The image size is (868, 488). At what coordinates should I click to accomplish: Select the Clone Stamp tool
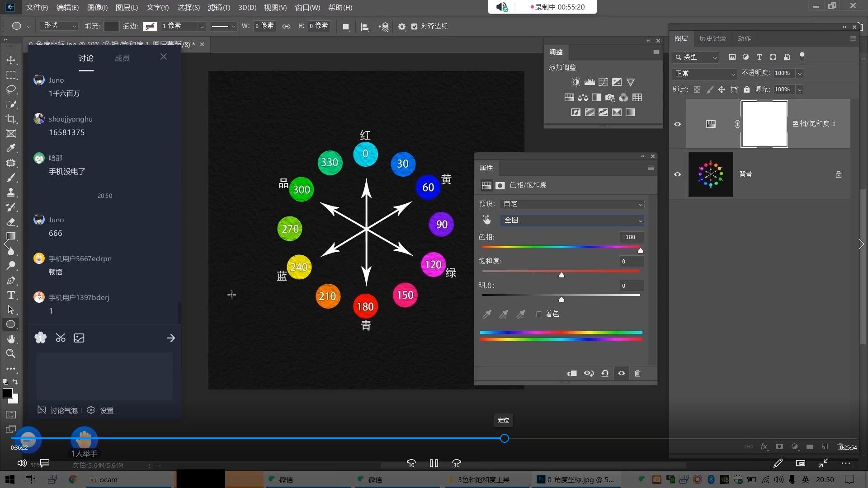click(11, 192)
